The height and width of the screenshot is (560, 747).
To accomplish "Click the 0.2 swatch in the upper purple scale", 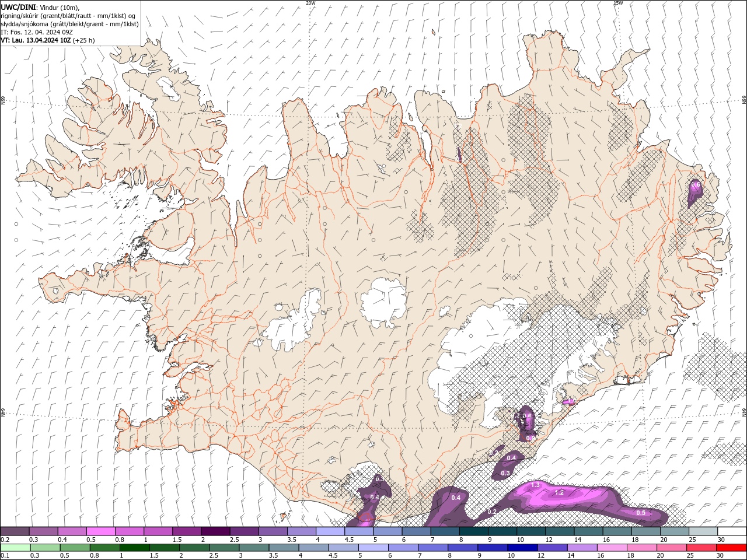I will point(15,531).
